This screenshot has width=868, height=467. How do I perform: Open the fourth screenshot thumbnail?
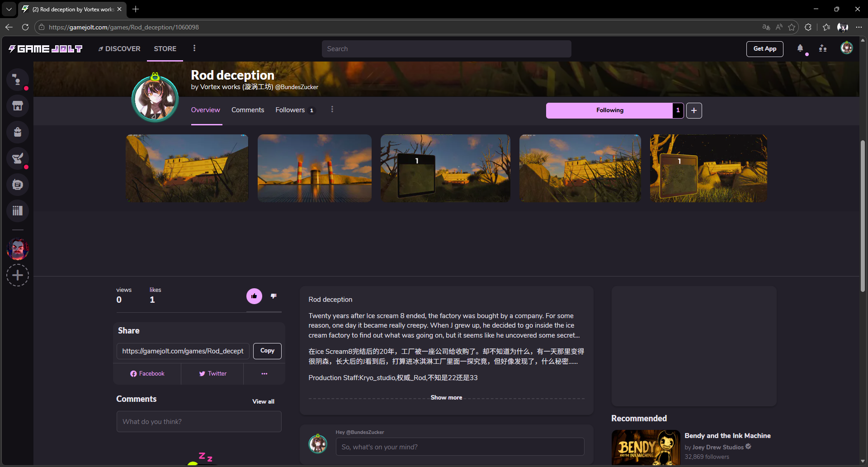tap(580, 168)
